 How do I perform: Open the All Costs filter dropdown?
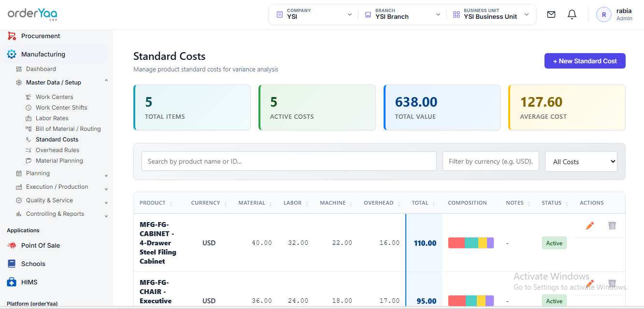581,161
